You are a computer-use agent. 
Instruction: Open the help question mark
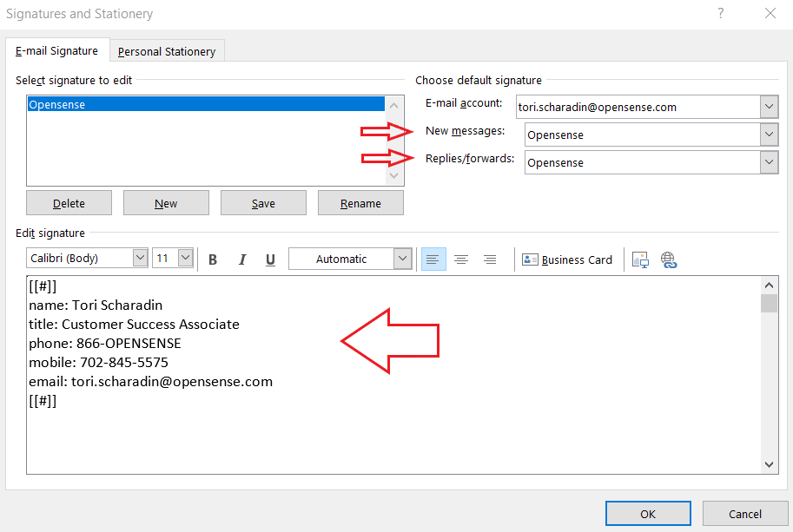pyautogui.click(x=721, y=13)
